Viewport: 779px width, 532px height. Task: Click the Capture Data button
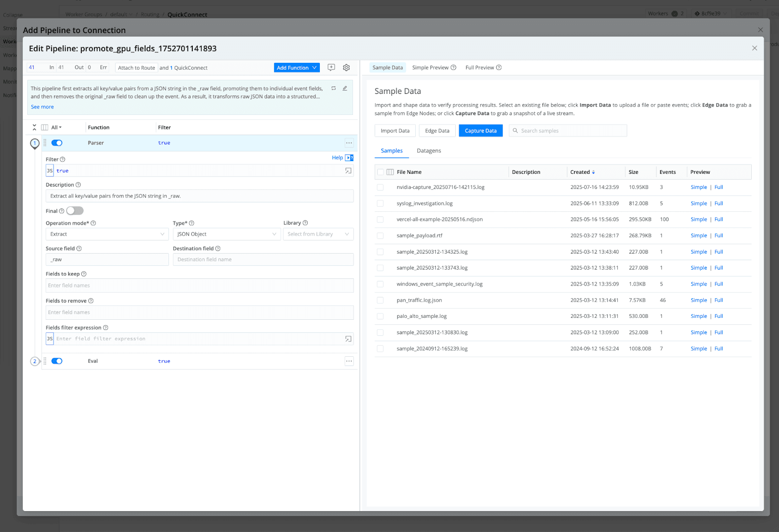pyautogui.click(x=481, y=131)
